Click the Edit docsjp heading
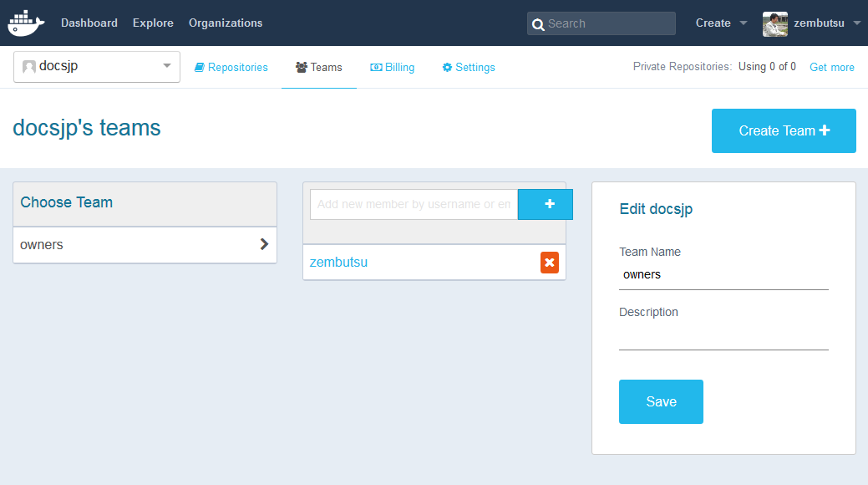Viewport: 868px width, 485px height. [x=656, y=209]
